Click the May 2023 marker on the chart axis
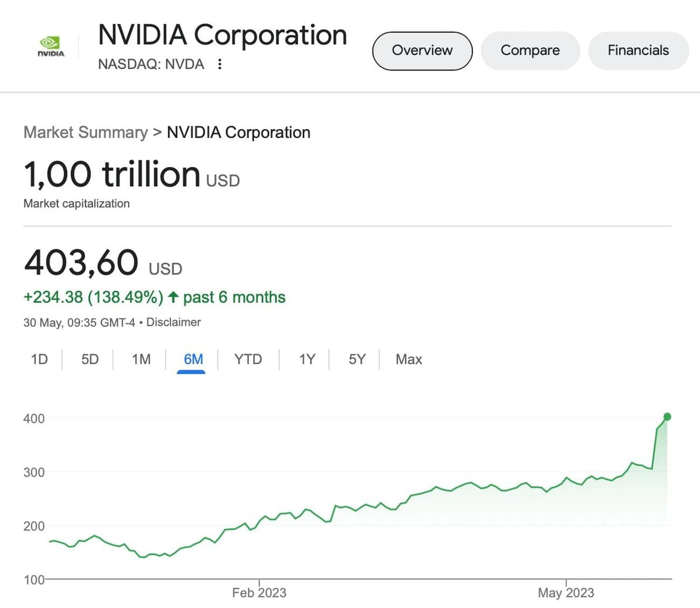This screenshot has height=608, width=700. click(x=565, y=592)
